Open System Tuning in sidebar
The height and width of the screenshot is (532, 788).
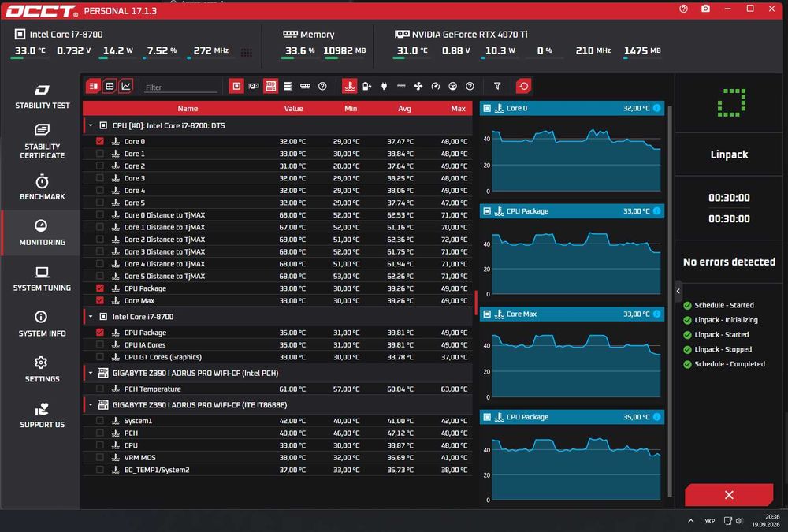(x=43, y=278)
